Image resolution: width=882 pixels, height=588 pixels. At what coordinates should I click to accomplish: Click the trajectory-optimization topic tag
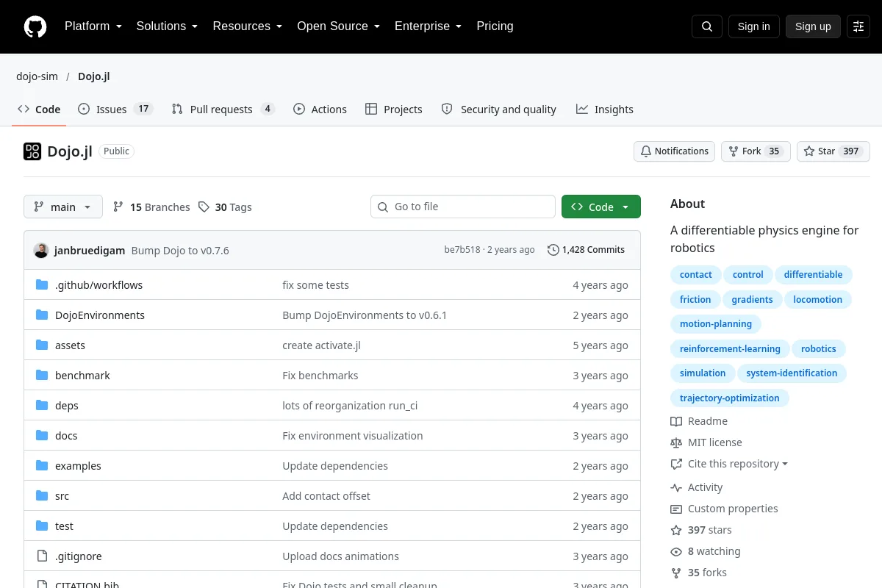(730, 398)
